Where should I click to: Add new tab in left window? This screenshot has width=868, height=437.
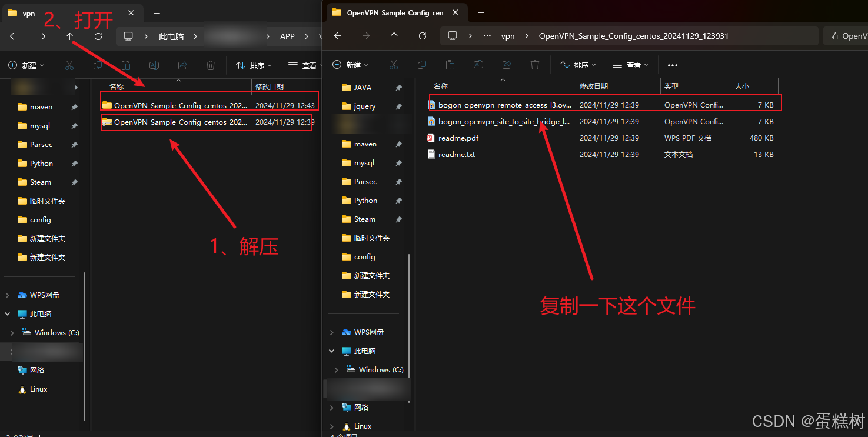[x=157, y=13]
